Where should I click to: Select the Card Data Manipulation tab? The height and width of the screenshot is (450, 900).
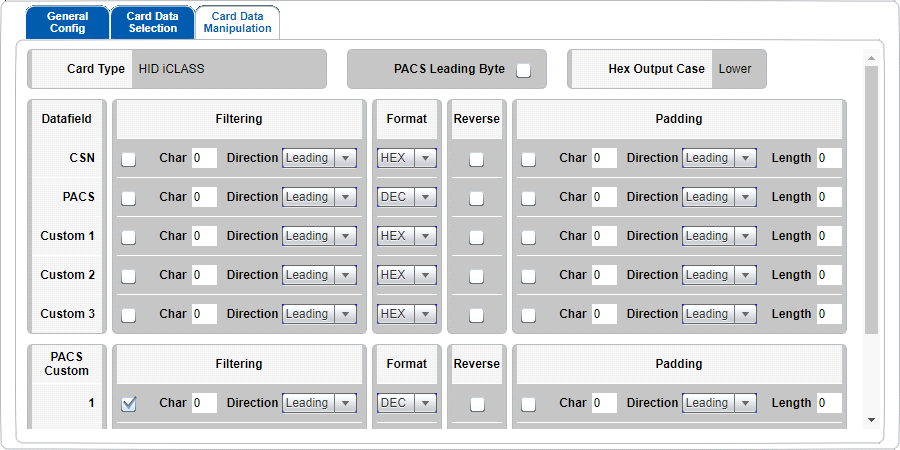(237, 22)
